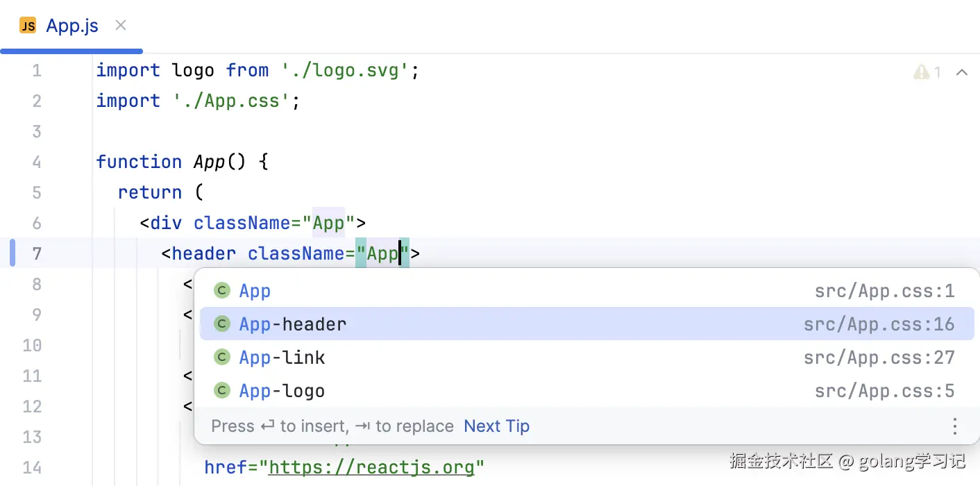Click the Next Tip link

coord(496,426)
